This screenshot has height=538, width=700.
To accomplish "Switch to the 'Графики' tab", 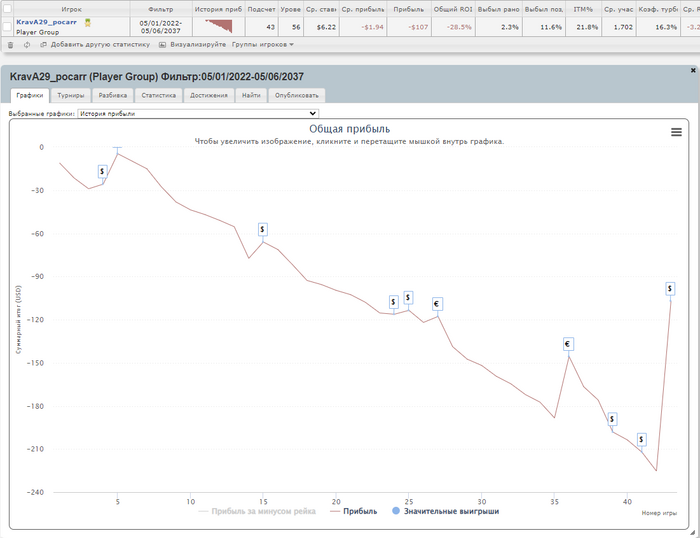I will [x=30, y=96].
